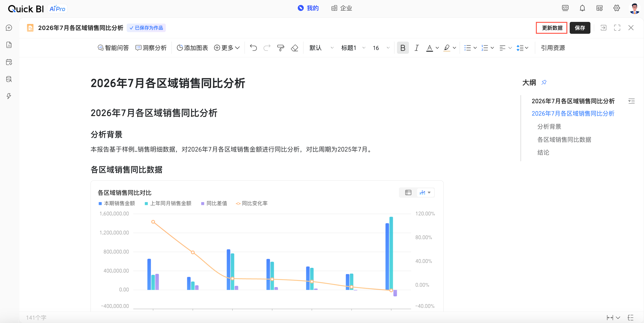
Task: Open the developer console icon in header
Action: point(565,8)
